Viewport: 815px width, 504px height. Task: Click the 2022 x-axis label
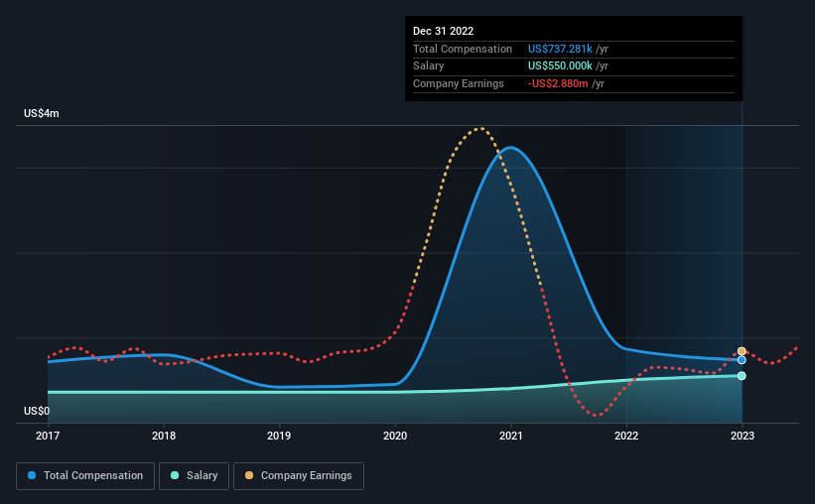point(626,436)
